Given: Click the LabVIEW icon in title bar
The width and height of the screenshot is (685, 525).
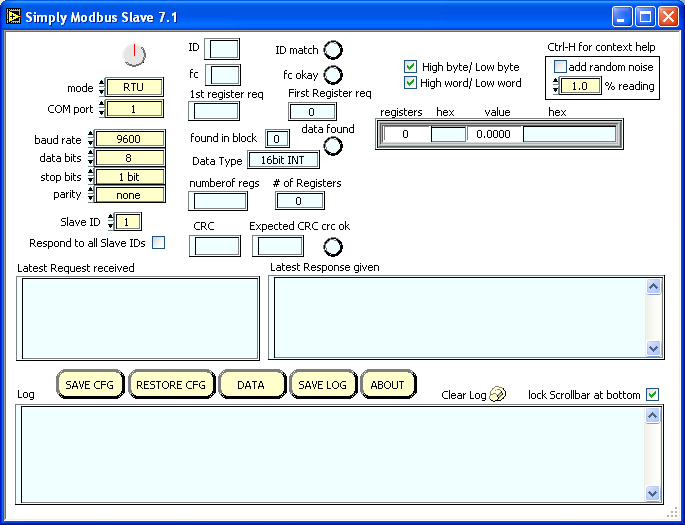Looking at the screenshot, I should (x=14, y=17).
